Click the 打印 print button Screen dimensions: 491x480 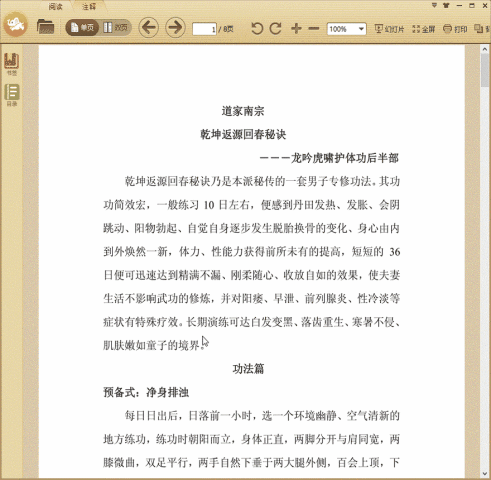point(455,29)
